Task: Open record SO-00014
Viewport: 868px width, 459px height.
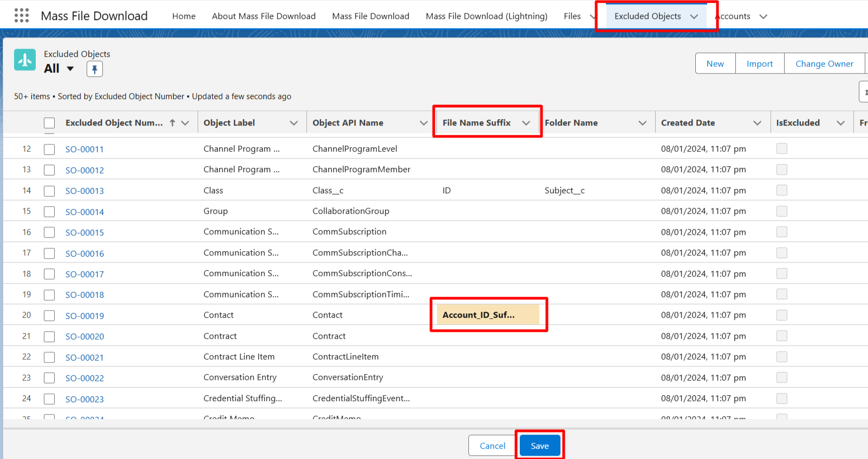Action: [x=84, y=212]
